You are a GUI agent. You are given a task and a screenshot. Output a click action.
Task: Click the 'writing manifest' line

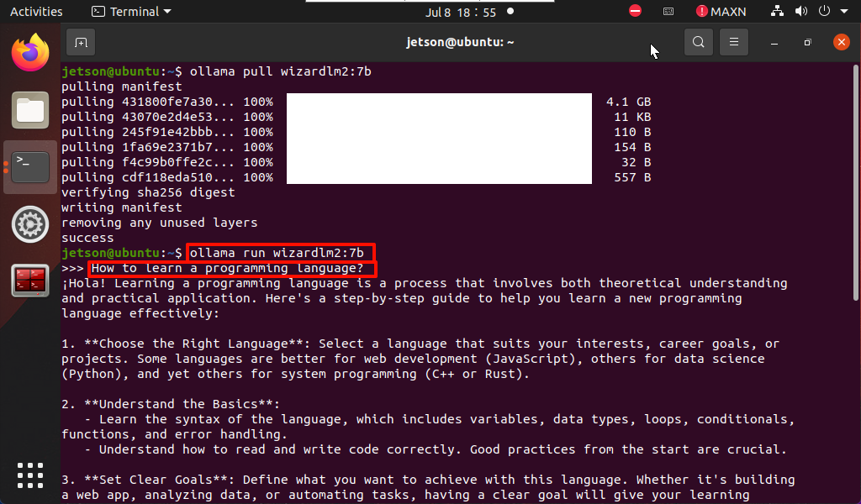[x=122, y=207]
